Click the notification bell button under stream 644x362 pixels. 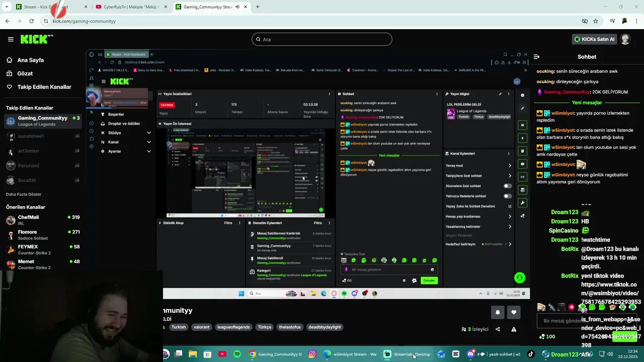pos(498,312)
